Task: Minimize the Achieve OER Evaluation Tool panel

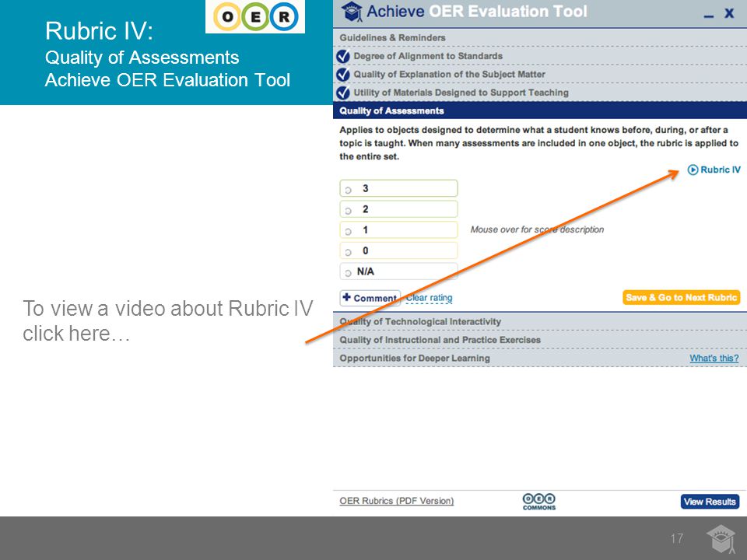Action: (x=709, y=16)
